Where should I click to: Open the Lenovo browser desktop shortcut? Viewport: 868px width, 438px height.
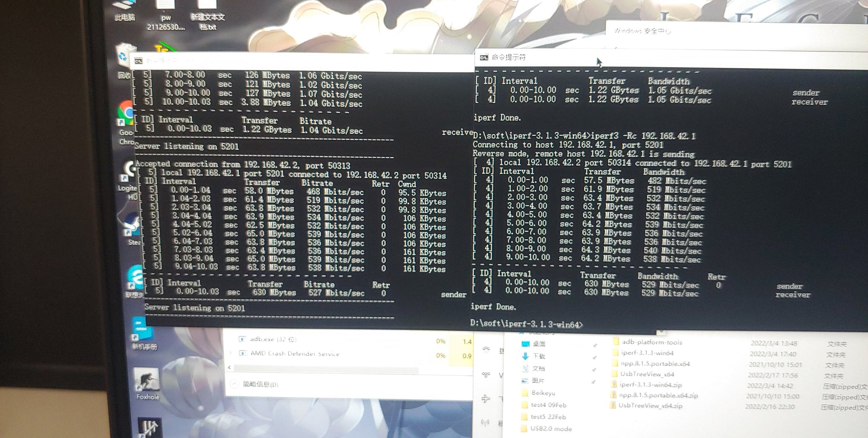click(136, 282)
